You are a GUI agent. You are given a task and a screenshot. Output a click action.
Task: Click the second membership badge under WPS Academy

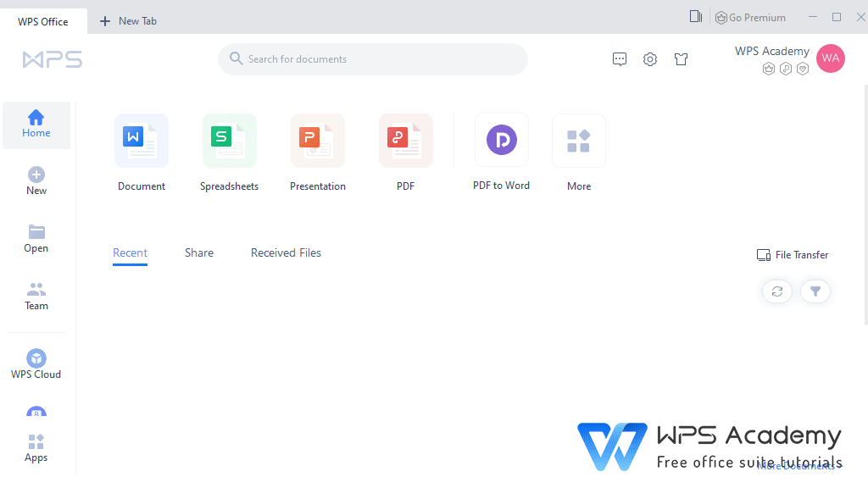tap(786, 69)
